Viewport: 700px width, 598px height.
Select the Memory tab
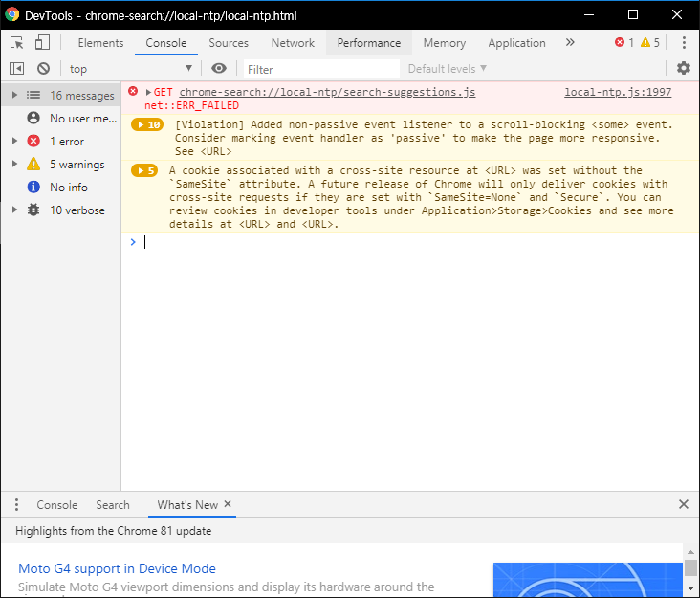[x=445, y=43]
